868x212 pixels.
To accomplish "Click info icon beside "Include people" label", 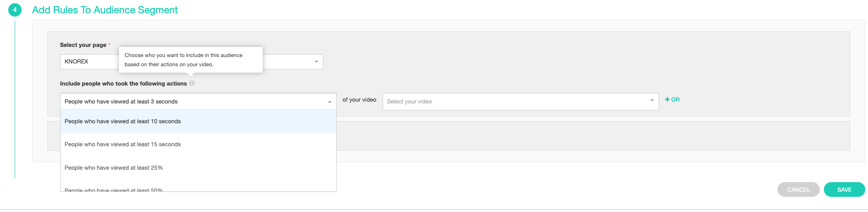I will [192, 83].
